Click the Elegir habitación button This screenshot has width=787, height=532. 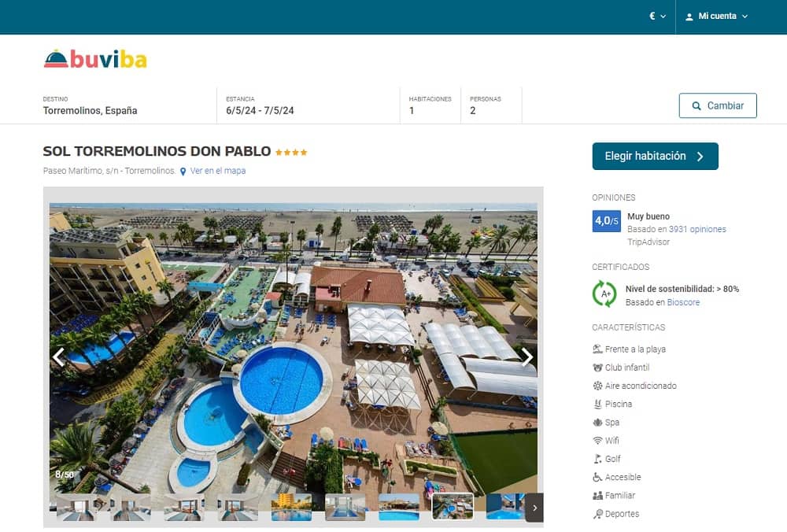(x=655, y=156)
